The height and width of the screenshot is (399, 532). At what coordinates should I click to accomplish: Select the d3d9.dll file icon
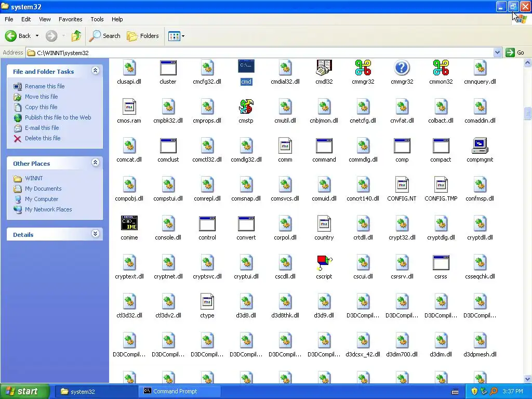(x=324, y=301)
